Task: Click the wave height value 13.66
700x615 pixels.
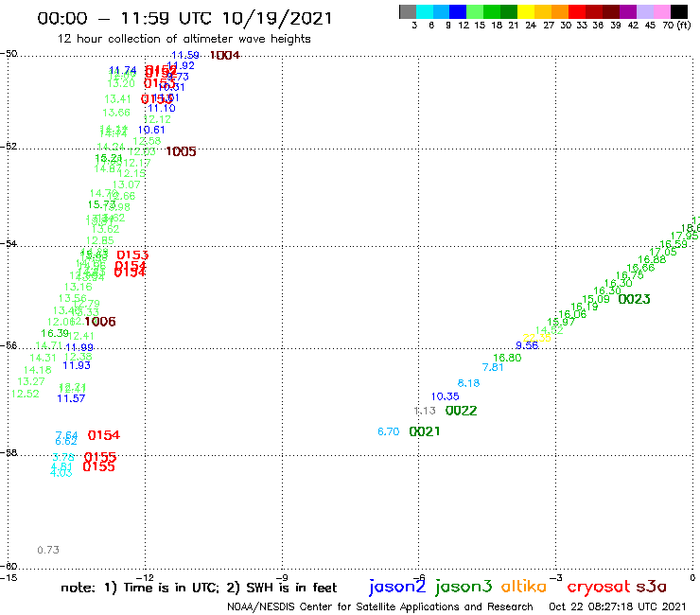Action: click(116, 113)
